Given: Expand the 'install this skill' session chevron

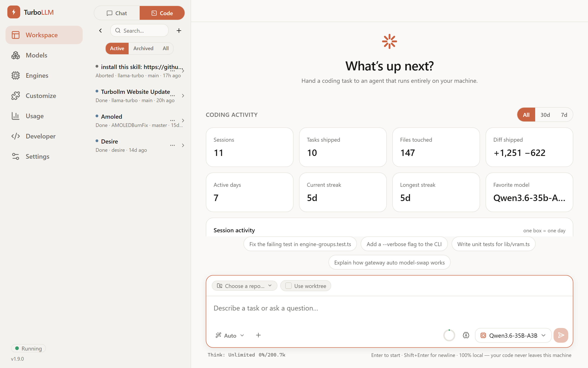Looking at the screenshot, I should (x=183, y=71).
